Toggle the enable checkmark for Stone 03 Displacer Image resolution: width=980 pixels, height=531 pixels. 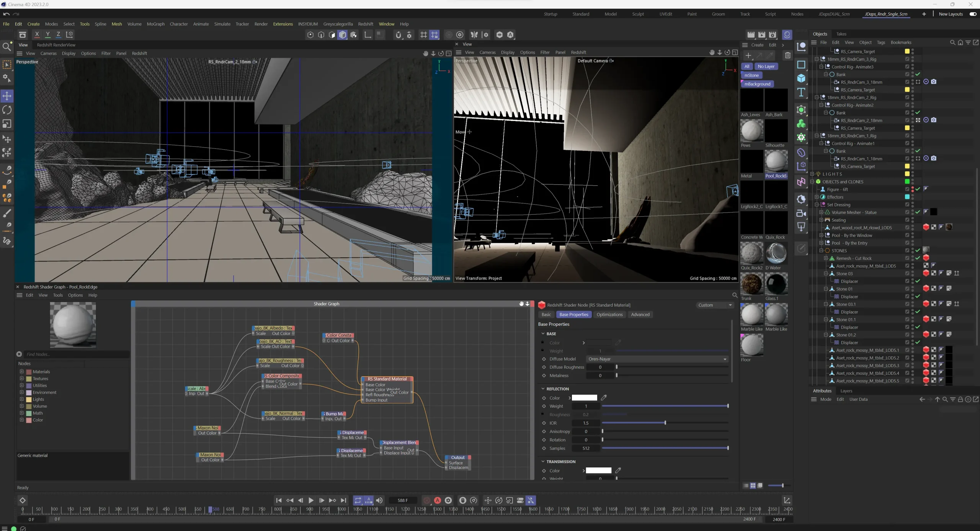[918, 281]
